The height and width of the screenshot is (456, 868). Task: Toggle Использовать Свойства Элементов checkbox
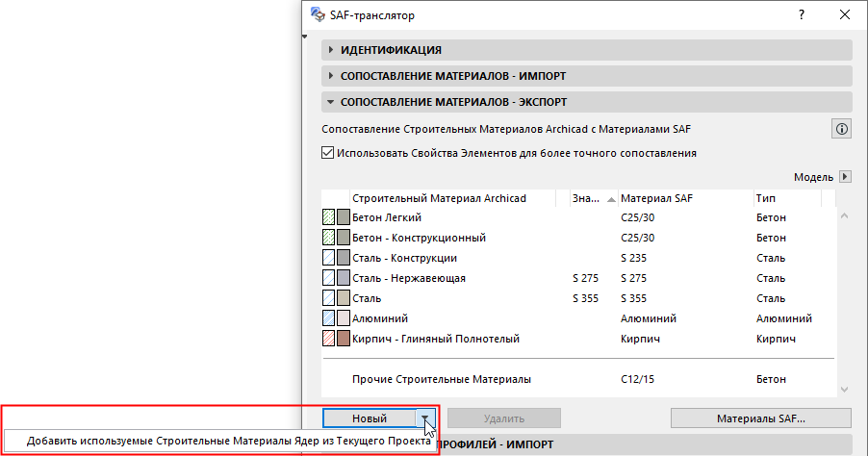point(328,153)
